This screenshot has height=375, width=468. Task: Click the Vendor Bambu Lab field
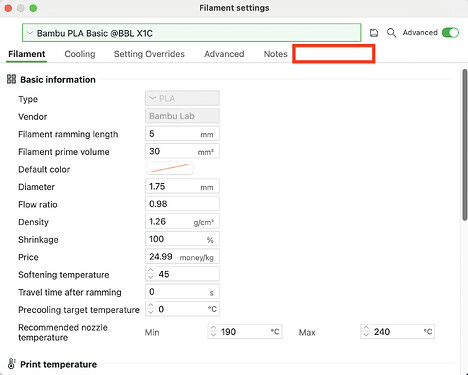[x=182, y=116]
